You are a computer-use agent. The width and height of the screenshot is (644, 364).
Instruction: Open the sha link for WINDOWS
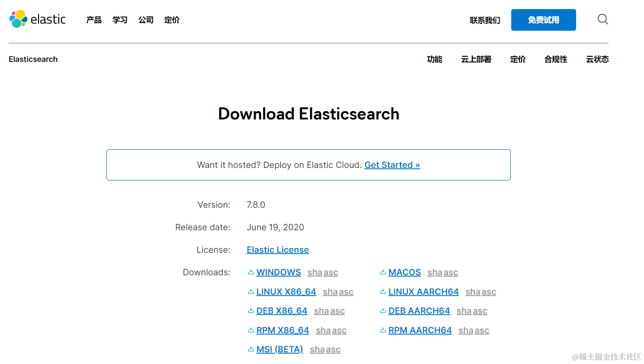pyautogui.click(x=315, y=272)
